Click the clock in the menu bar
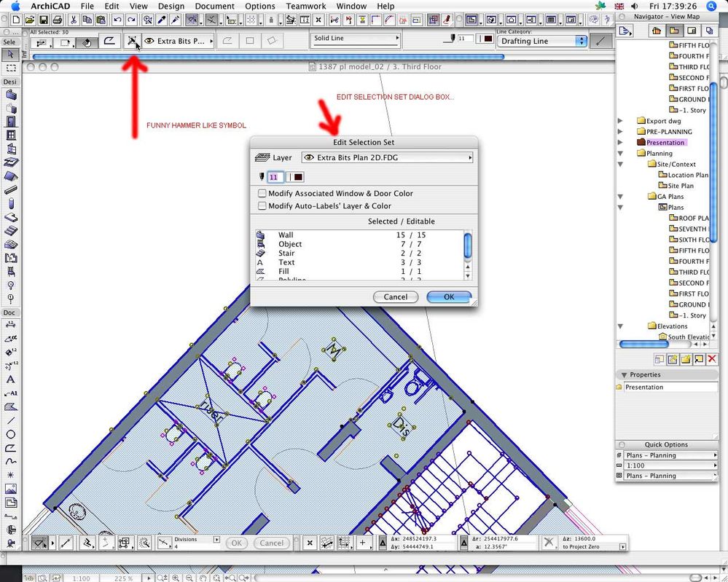This screenshot has width=728, height=582. [x=673, y=6]
